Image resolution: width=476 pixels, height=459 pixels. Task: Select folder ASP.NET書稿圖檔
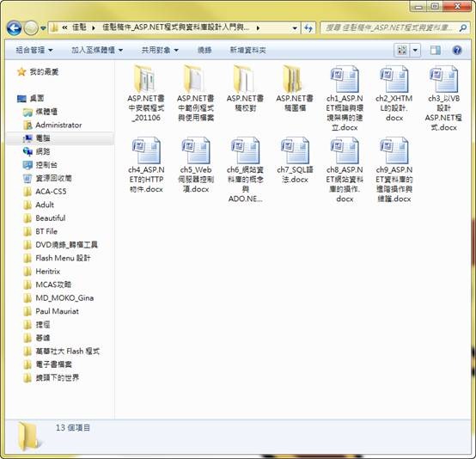(295, 89)
